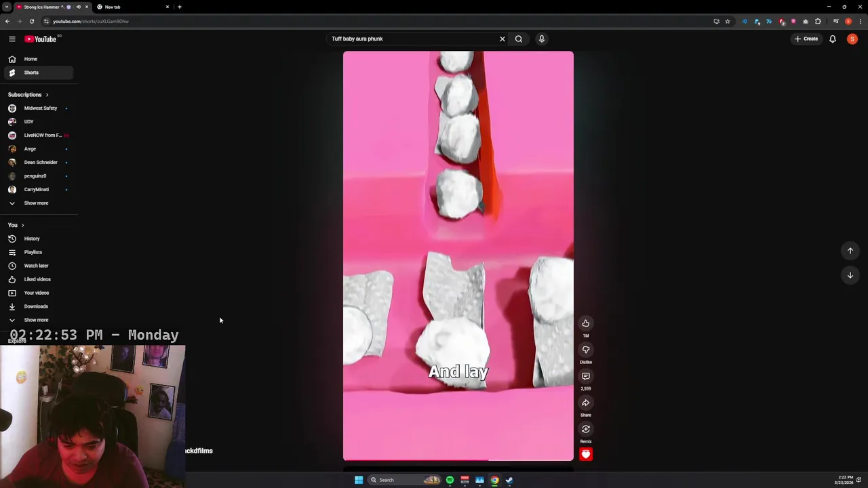Go to Home in the sidebar

pyautogui.click(x=37, y=59)
